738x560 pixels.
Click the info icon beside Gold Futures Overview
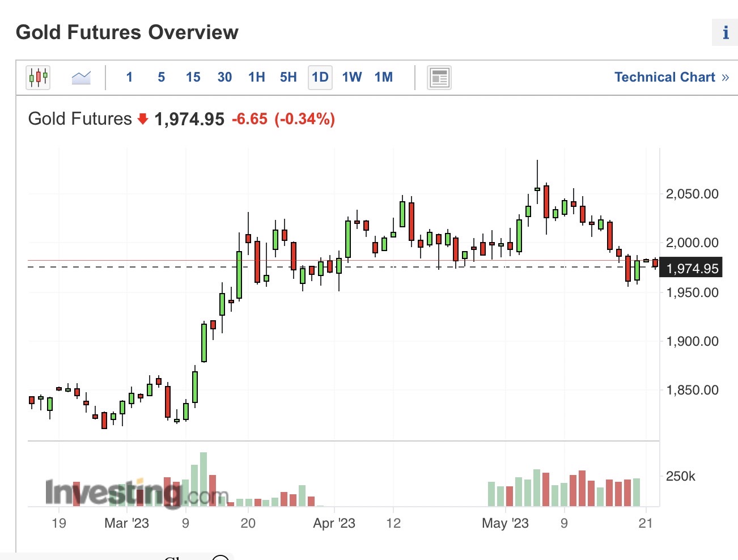point(725,32)
